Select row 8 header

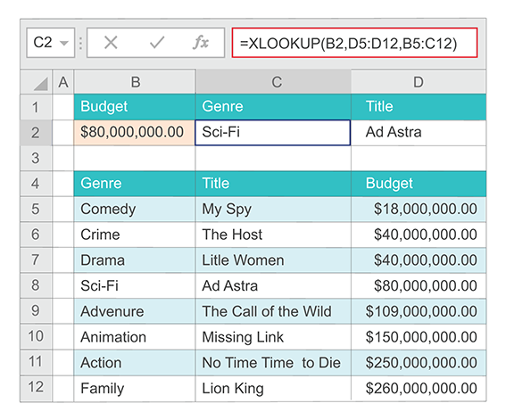click(36, 285)
